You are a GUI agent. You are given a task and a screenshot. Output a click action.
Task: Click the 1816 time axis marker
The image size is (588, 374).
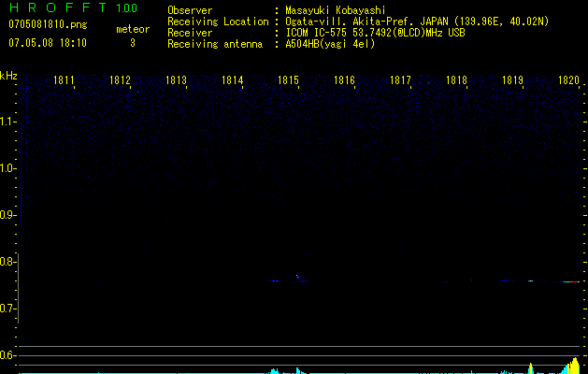pyautogui.click(x=344, y=80)
